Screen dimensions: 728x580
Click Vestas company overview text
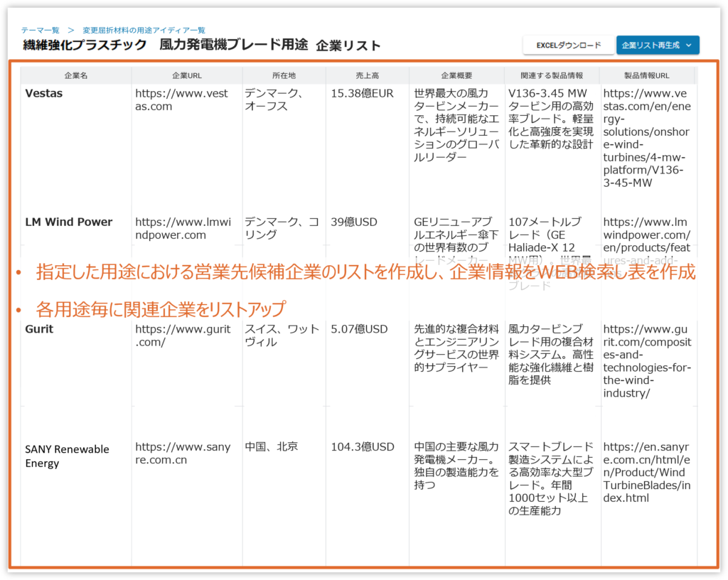tap(456, 125)
